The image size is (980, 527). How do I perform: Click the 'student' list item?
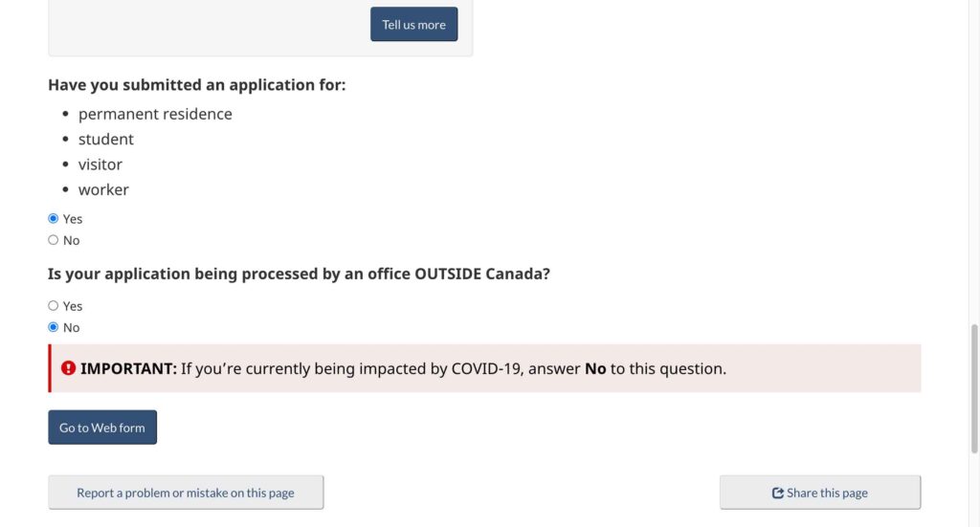(x=106, y=140)
